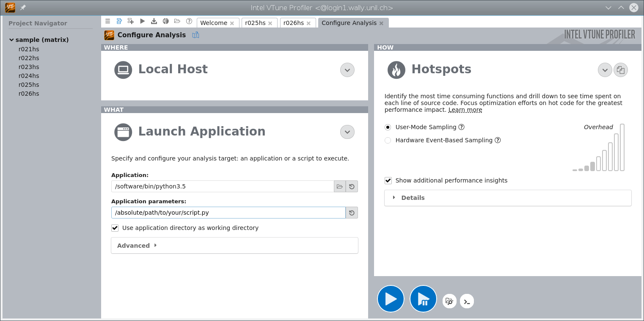This screenshot has height=321, width=644.
Task: Click the Application parameters input field
Action: [x=228, y=213]
